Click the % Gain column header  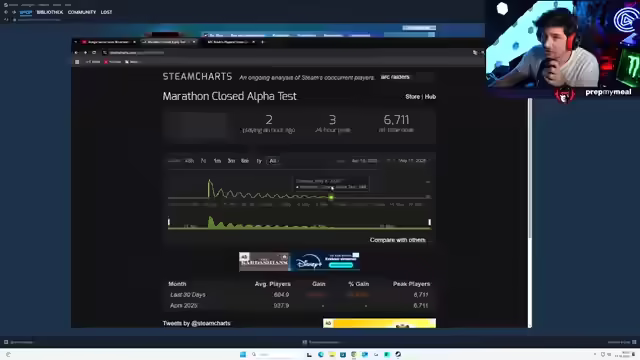click(358, 284)
